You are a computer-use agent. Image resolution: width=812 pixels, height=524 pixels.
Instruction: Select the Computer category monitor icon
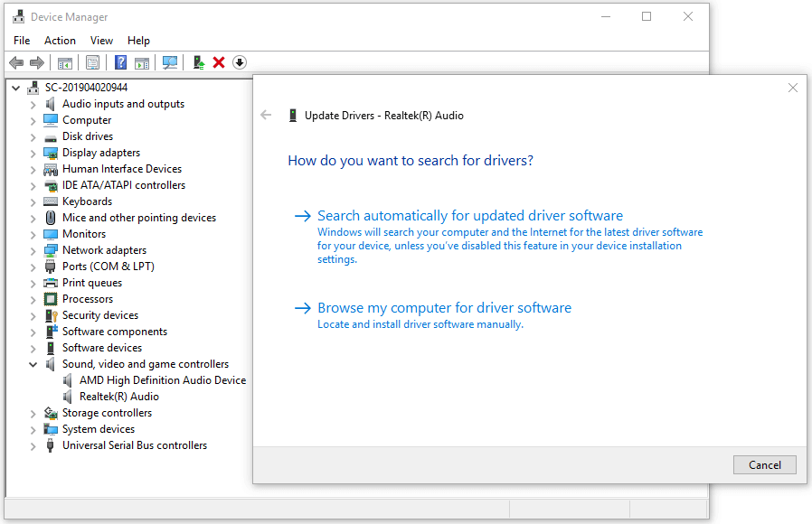pyautogui.click(x=51, y=120)
